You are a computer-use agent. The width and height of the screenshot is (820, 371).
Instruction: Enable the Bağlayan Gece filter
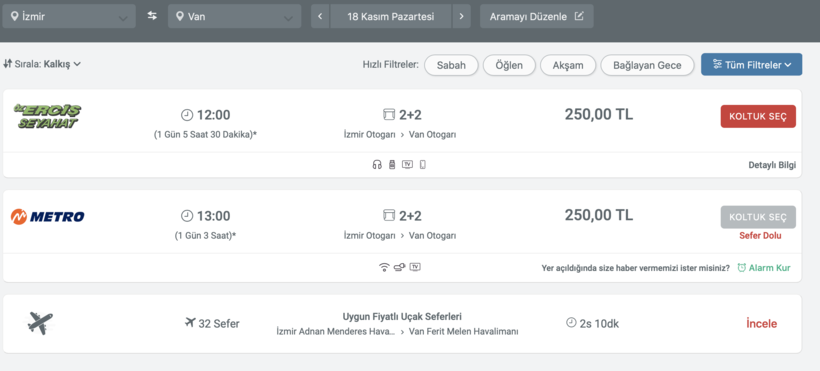pos(647,65)
